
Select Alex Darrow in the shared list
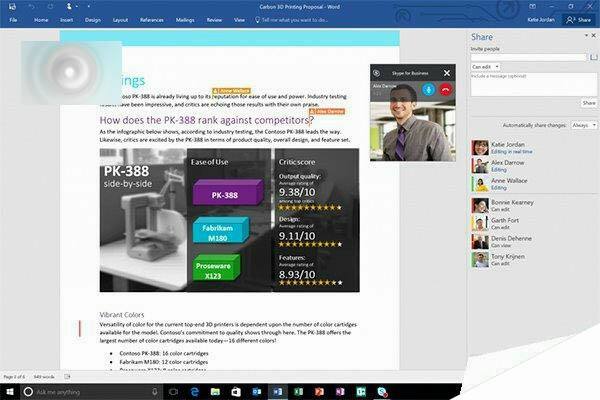click(510, 164)
